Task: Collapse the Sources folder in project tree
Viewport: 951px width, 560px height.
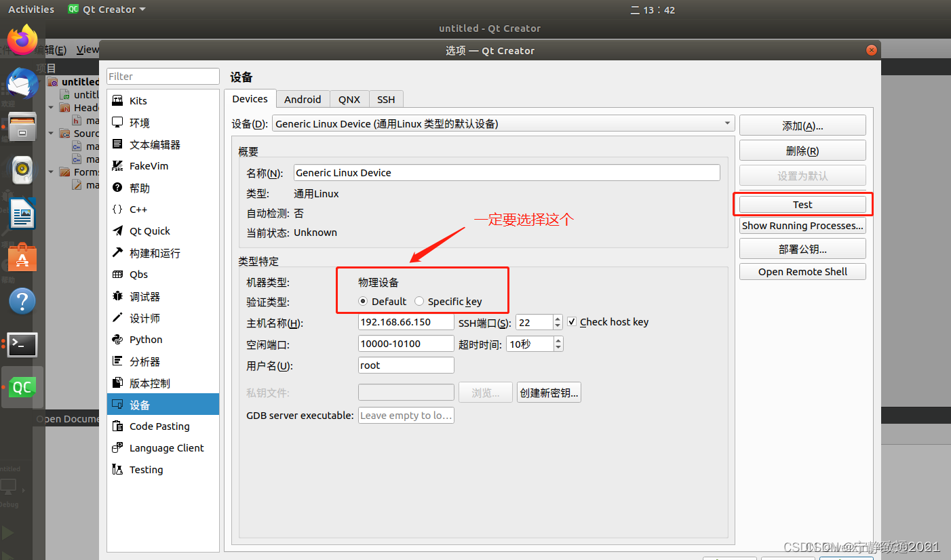Action: [x=51, y=133]
